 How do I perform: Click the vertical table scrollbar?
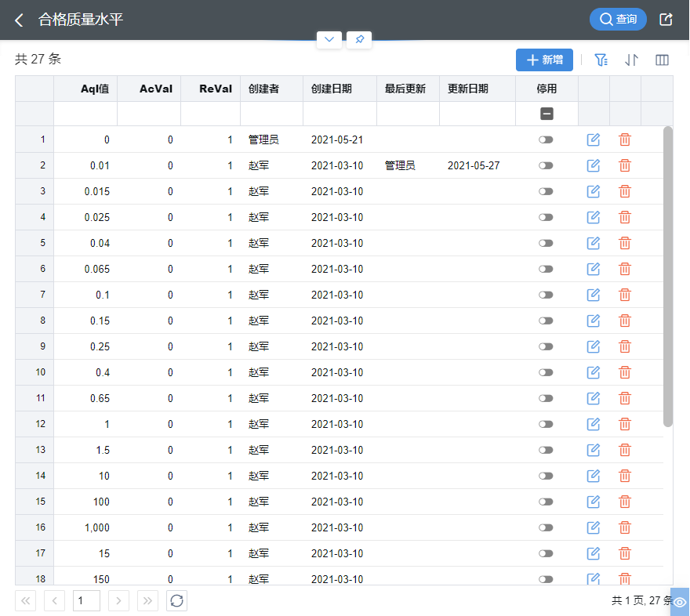click(x=668, y=277)
